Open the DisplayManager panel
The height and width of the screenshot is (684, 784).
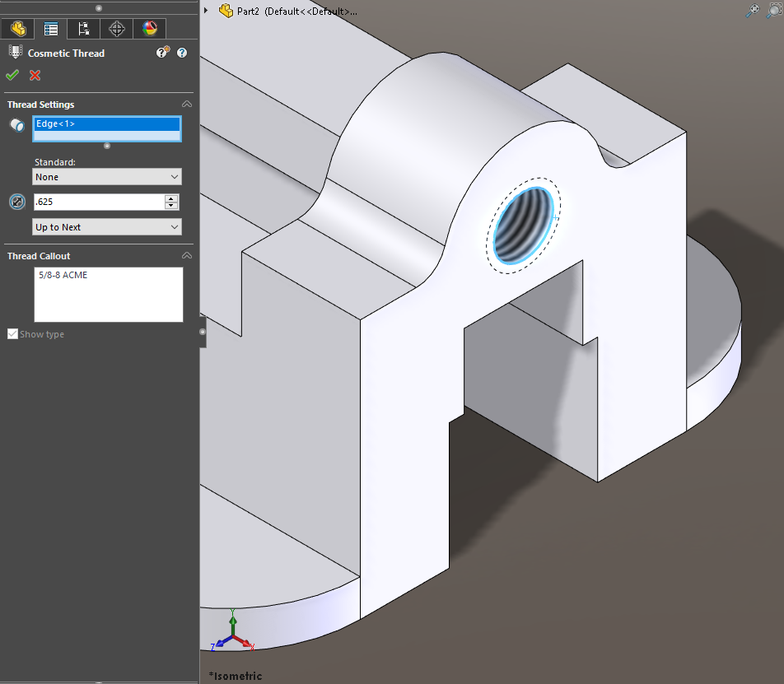tap(149, 29)
